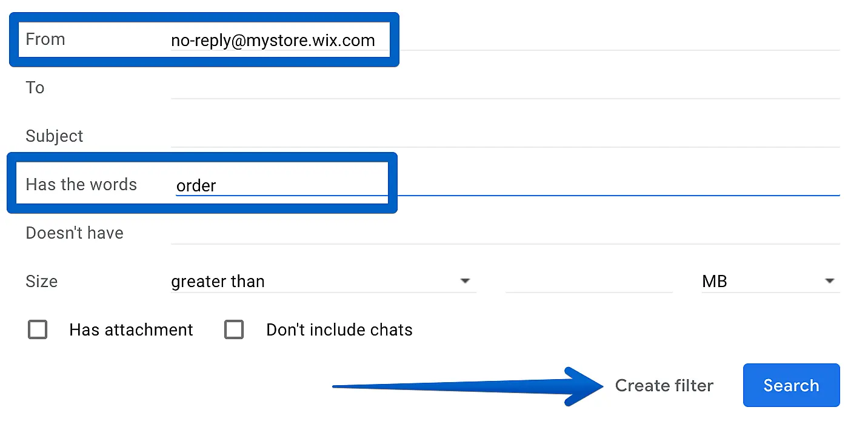Click the "Subject" field label
Viewport: 868px width, 430px height.
click(55, 136)
